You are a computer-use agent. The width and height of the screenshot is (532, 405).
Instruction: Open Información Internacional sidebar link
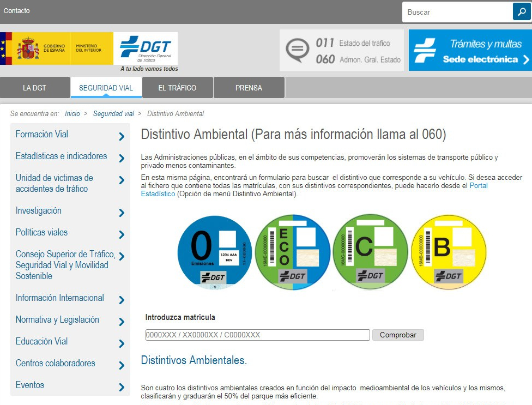(60, 298)
